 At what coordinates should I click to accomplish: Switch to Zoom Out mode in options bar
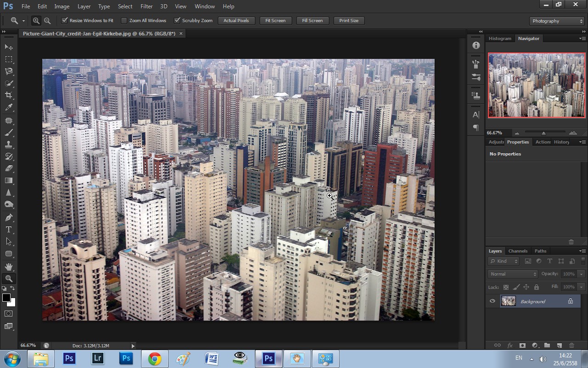pyautogui.click(x=47, y=21)
